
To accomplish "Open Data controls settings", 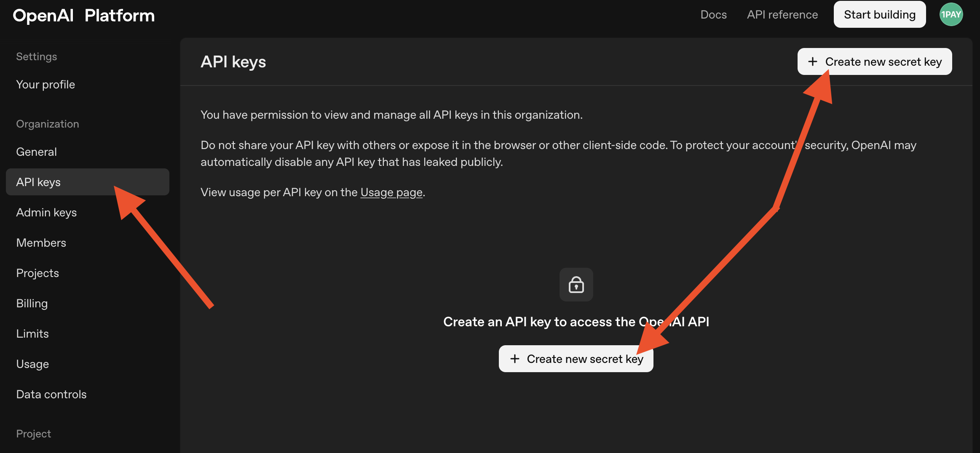I will pos(51,394).
